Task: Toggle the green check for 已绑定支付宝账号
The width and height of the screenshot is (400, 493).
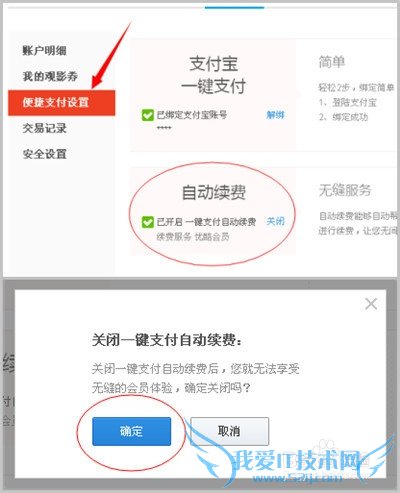Action: coord(147,115)
